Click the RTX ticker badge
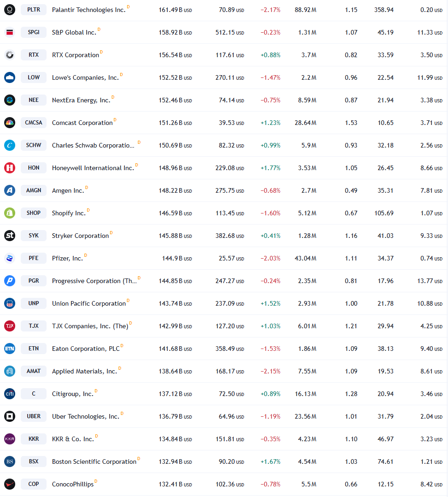 coord(34,55)
